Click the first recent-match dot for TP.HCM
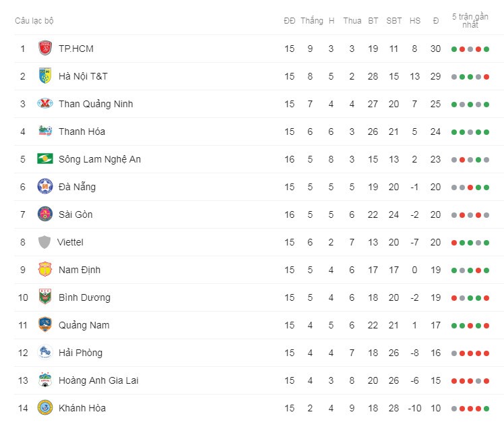 [x=454, y=49]
